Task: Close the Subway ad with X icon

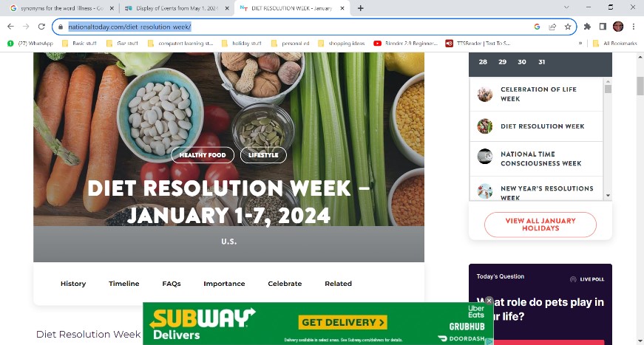Action: [489, 301]
